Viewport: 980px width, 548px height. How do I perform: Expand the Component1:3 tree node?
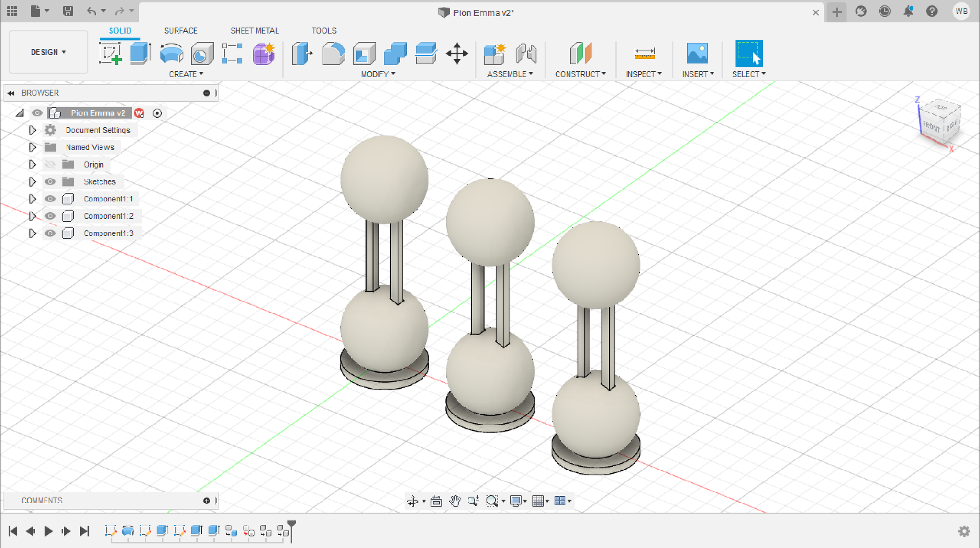32,233
